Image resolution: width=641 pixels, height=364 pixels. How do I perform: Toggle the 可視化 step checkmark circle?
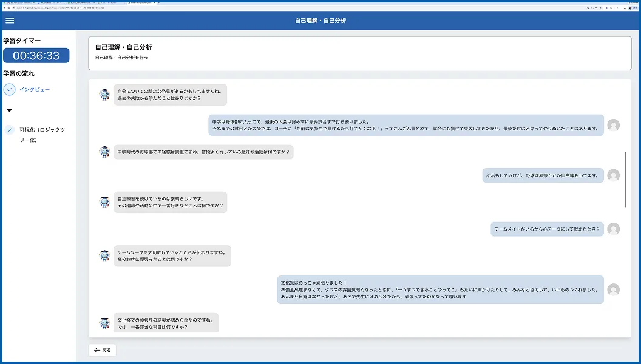pyautogui.click(x=9, y=130)
